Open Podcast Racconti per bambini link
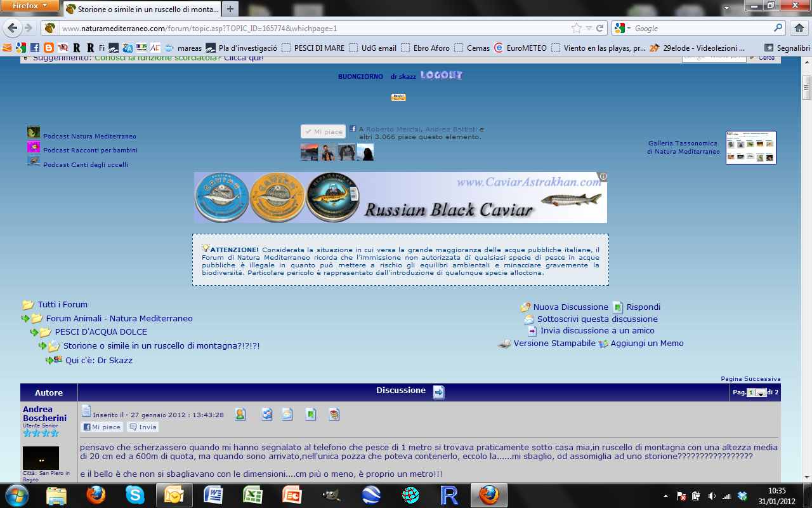Viewport: 812px width, 508px height. [x=90, y=150]
